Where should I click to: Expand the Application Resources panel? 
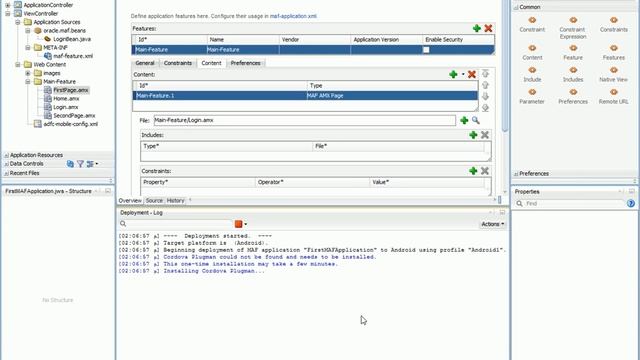pos(6,155)
